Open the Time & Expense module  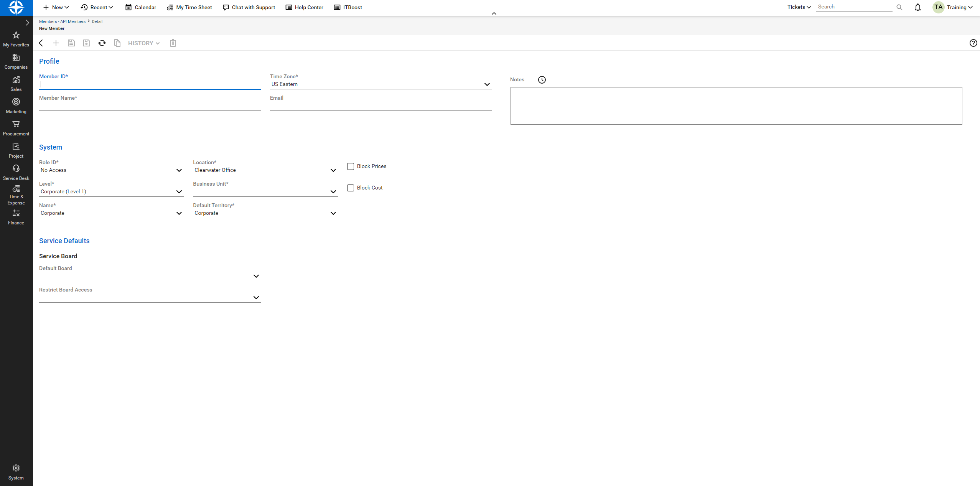pyautogui.click(x=16, y=195)
